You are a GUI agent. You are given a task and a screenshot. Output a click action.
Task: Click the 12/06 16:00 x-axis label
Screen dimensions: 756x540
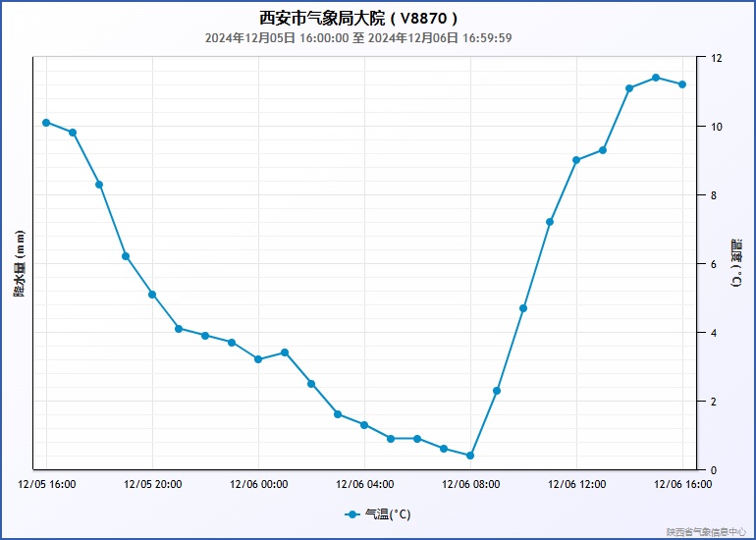tap(682, 484)
